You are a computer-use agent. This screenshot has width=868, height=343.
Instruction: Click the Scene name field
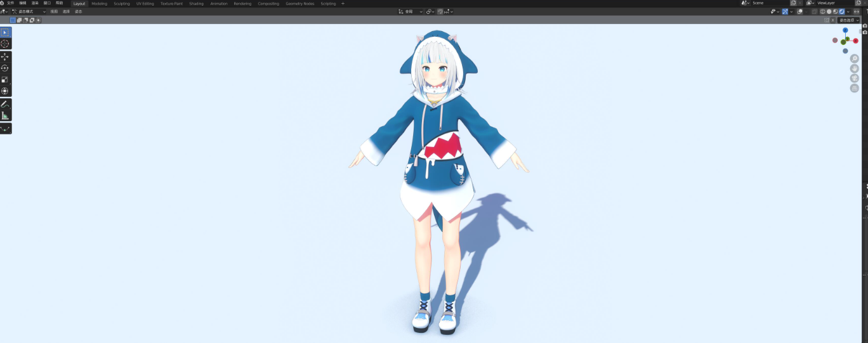[770, 3]
